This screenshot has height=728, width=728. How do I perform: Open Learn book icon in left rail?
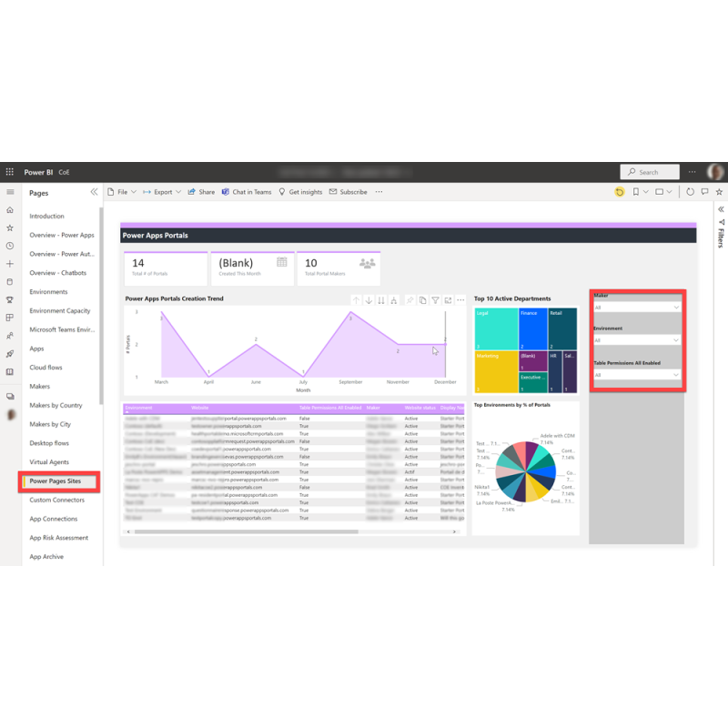pyautogui.click(x=10, y=372)
